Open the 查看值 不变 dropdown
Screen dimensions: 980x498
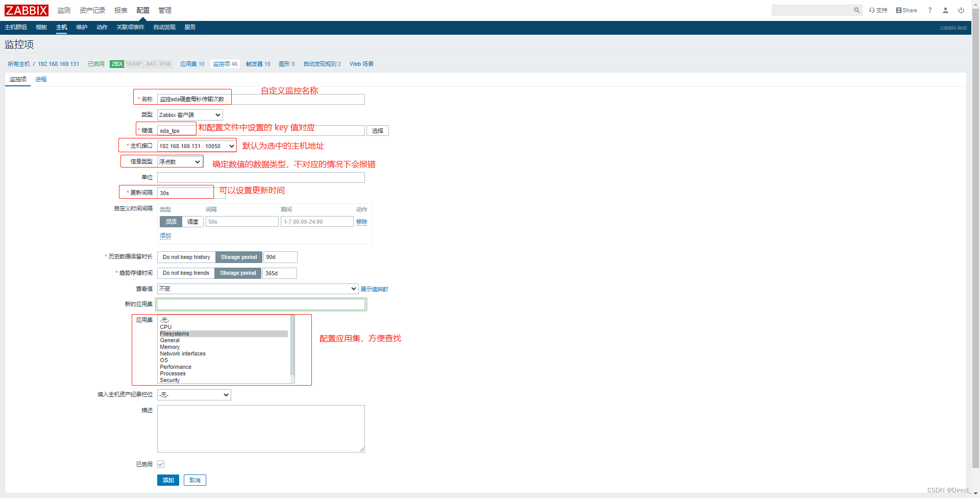pyautogui.click(x=258, y=289)
